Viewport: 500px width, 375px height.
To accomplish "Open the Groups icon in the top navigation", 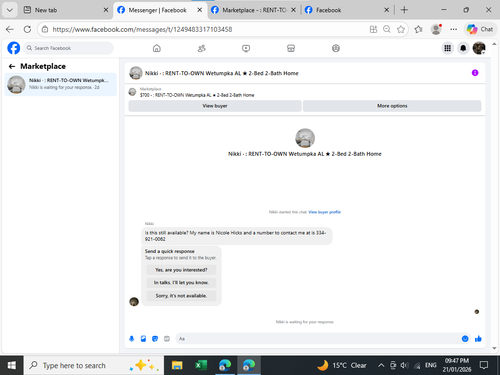I will click(336, 48).
